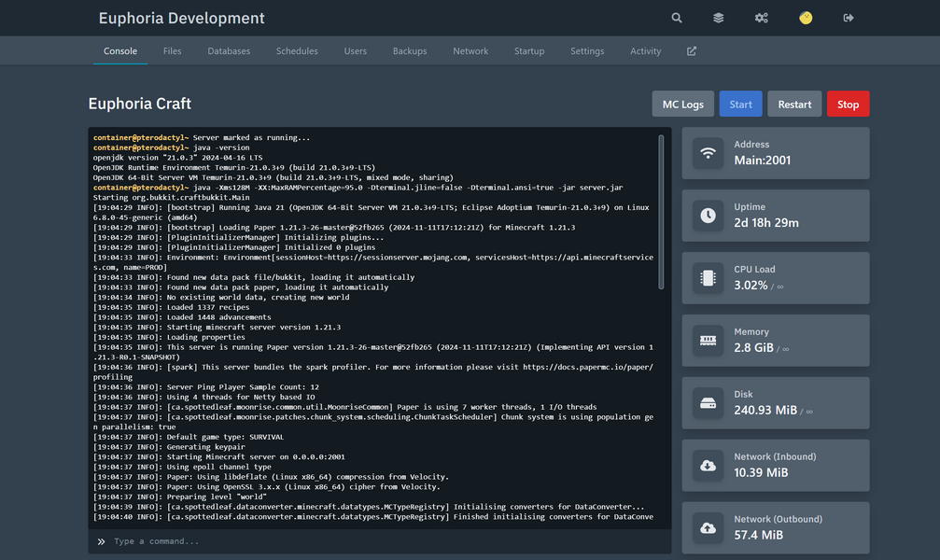The height and width of the screenshot is (560, 940).
Task: Click the CPU Load chip icon
Action: tap(708, 277)
